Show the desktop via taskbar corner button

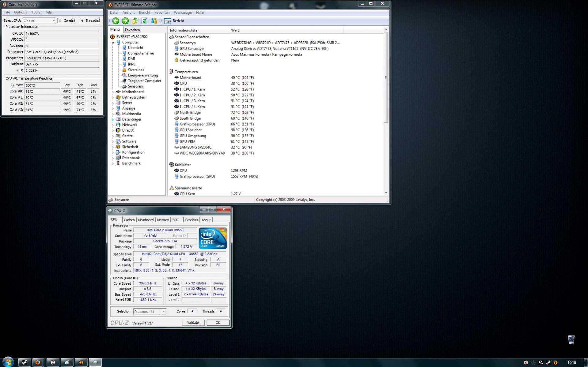[586, 362]
